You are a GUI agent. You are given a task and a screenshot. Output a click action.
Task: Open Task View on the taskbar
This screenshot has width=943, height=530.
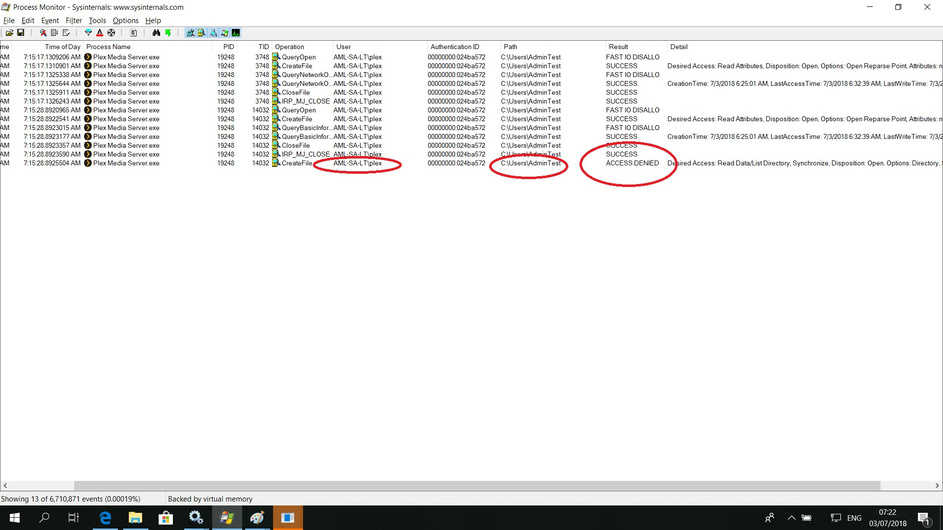pos(73,517)
